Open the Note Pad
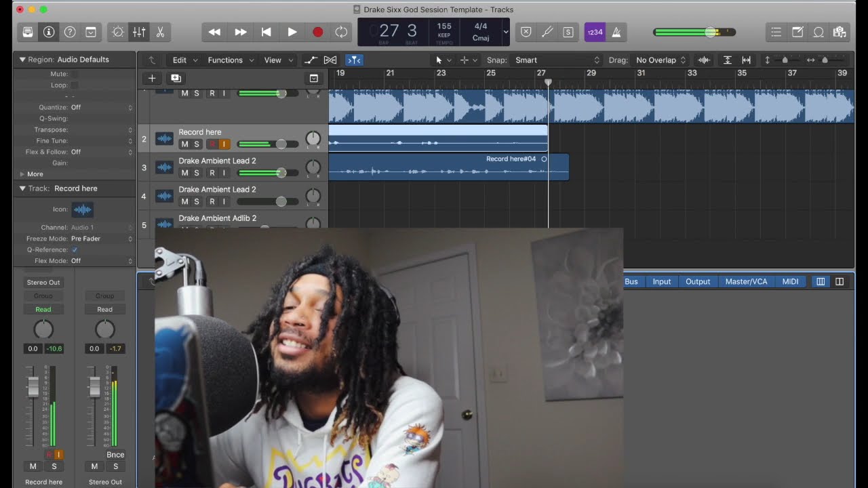The image size is (868, 488). click(x=797, y=32)
